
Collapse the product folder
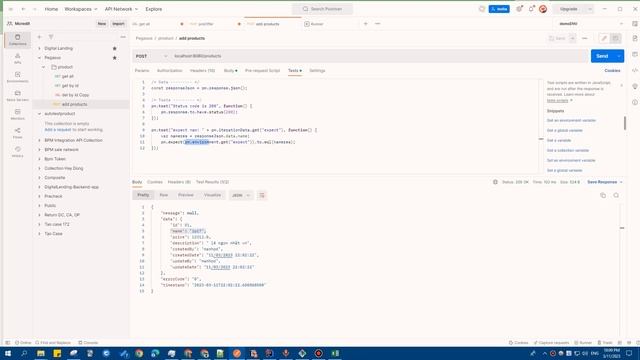(x=44, y=67)
